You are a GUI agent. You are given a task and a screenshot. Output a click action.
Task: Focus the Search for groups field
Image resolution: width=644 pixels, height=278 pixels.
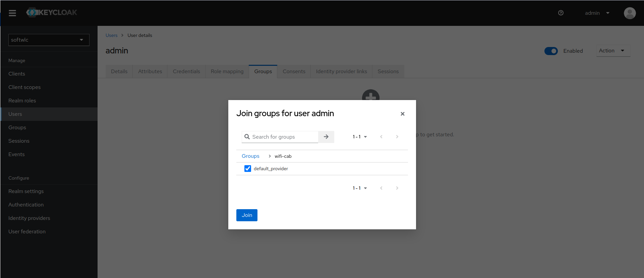point(283,137)
